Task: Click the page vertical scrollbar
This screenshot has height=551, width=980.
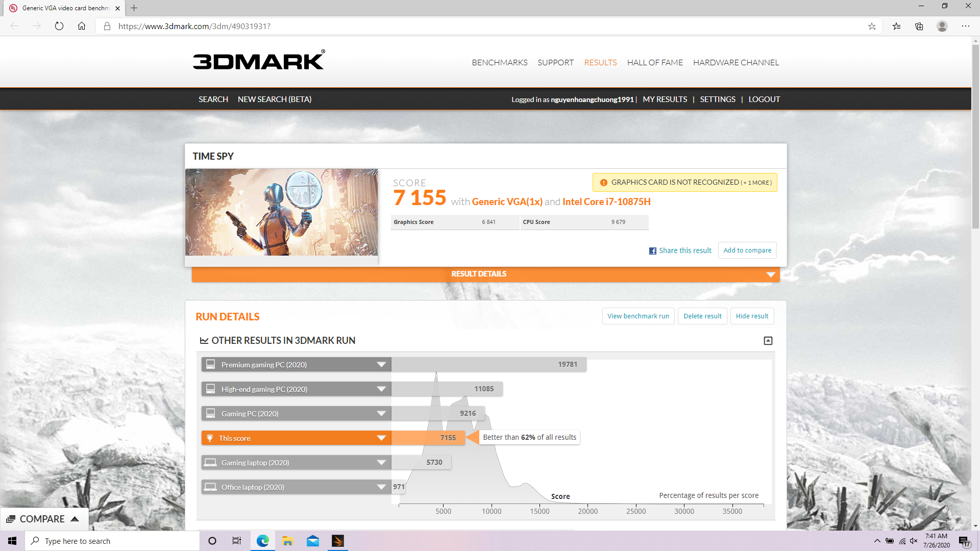Action: 975,138
